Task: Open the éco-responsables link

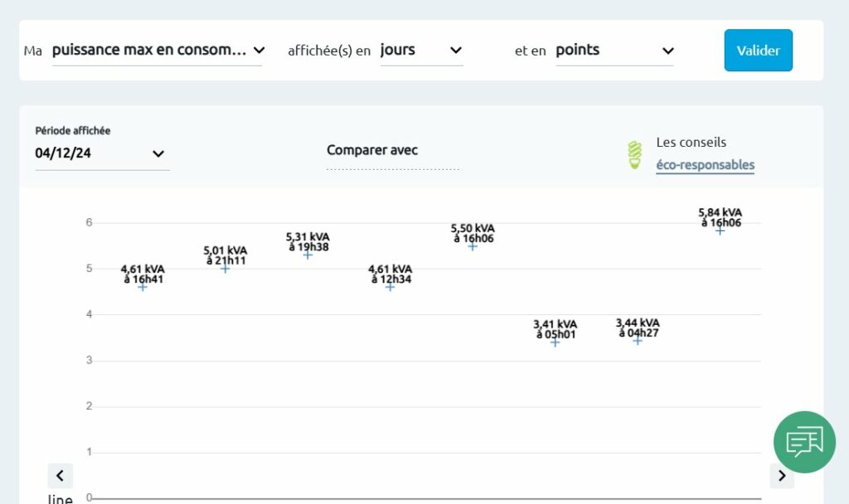Action: (705, 165)
